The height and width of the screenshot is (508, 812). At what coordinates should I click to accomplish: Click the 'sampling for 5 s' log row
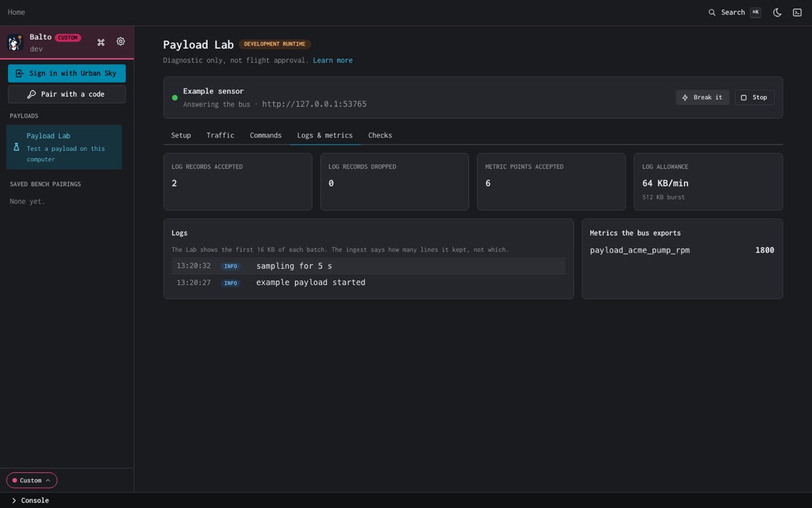coord(369,266)
